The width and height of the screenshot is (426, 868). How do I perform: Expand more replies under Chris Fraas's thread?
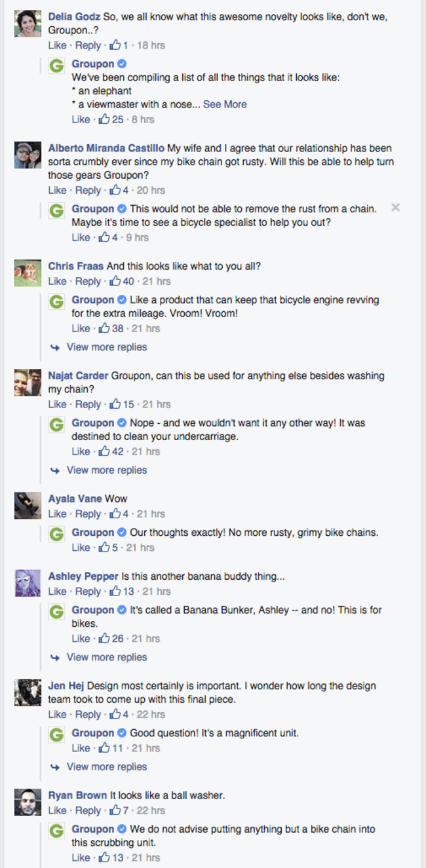(x=106, y=347)
